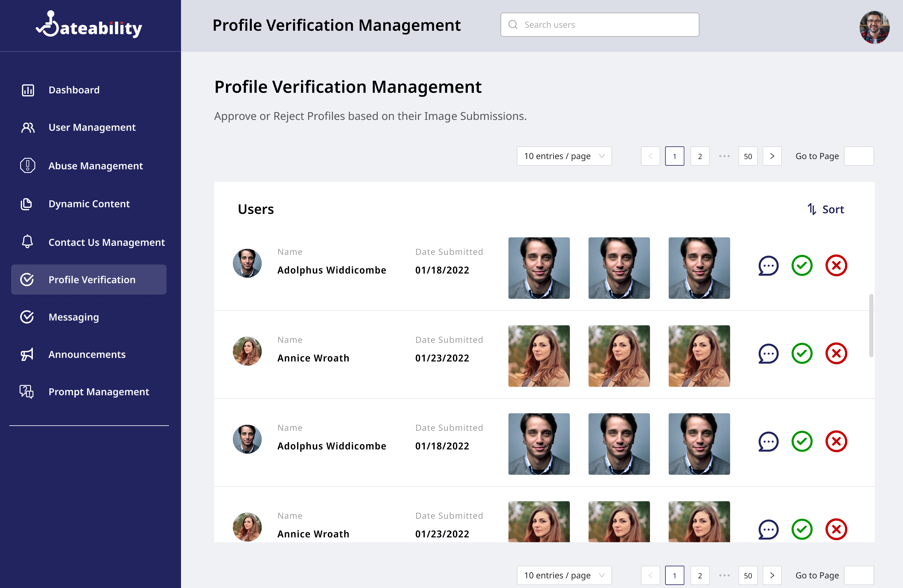The image size is (903, 588).
Task: Click the Dynamic Content icon
Action: [x=26, y=204]
